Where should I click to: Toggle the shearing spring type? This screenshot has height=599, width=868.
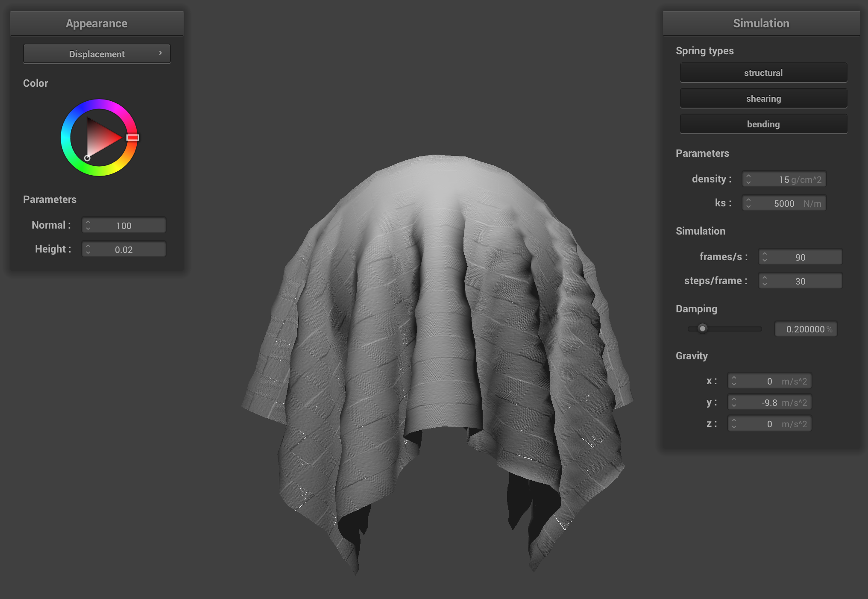(x=763, y=98)
